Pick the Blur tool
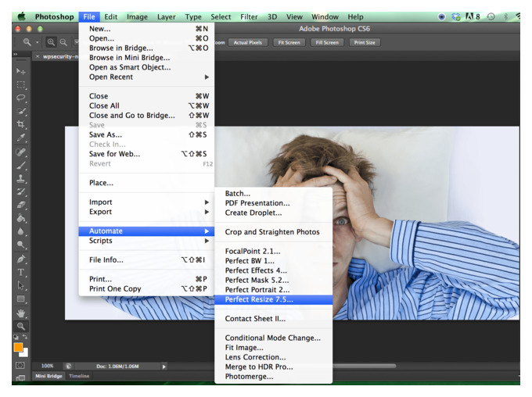The image size is (532, 397). click(20, 231)
